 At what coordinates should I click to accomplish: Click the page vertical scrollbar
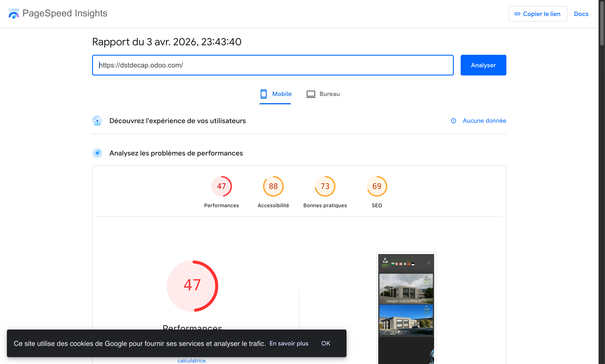point(602,23)
